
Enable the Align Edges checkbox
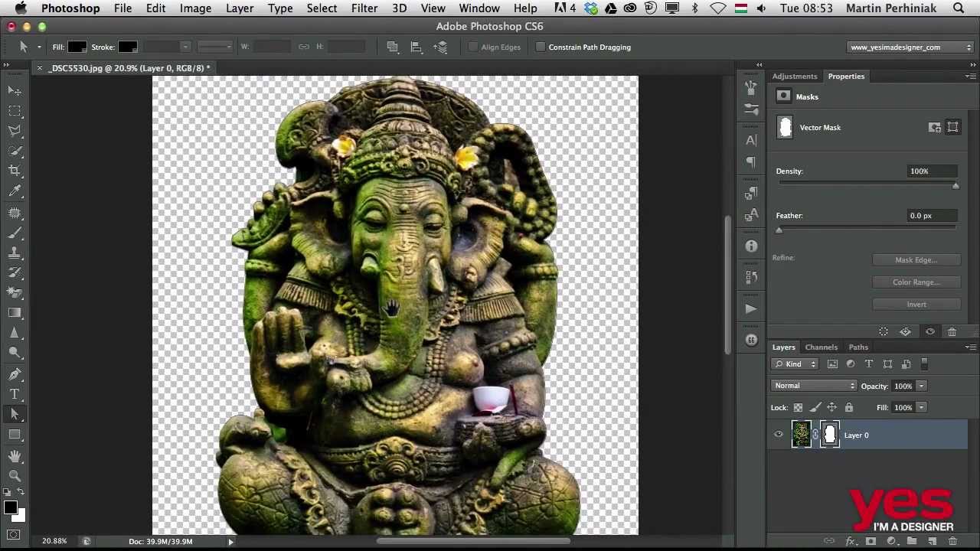pos(473,47)
